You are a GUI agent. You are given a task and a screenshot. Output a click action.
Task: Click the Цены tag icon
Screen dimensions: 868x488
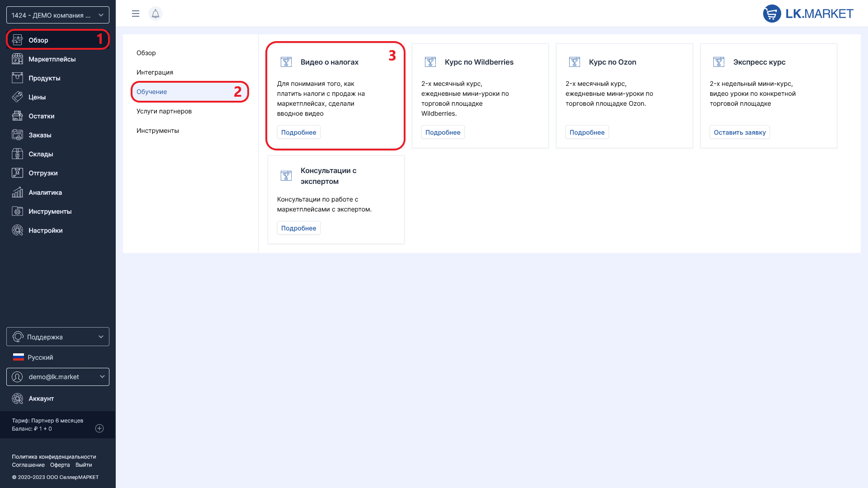17,97
